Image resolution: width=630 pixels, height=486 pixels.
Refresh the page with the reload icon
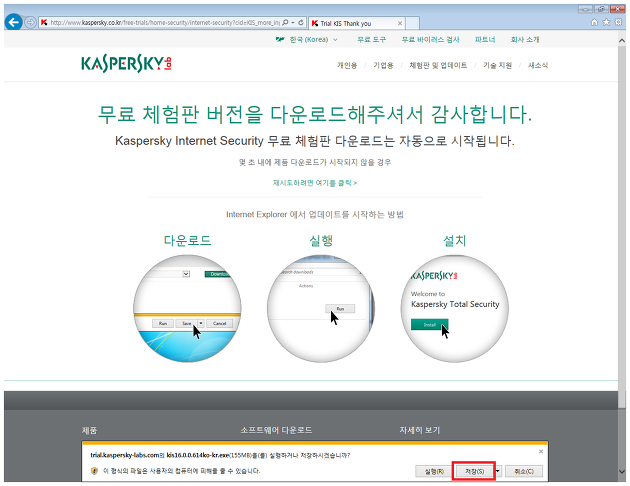click(x=301, y=22)
